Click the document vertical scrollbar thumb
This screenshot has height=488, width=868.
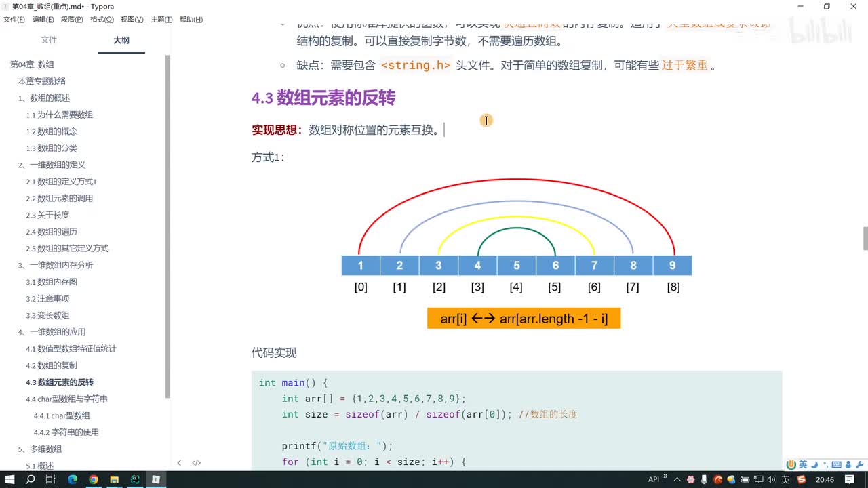point(865,239)
